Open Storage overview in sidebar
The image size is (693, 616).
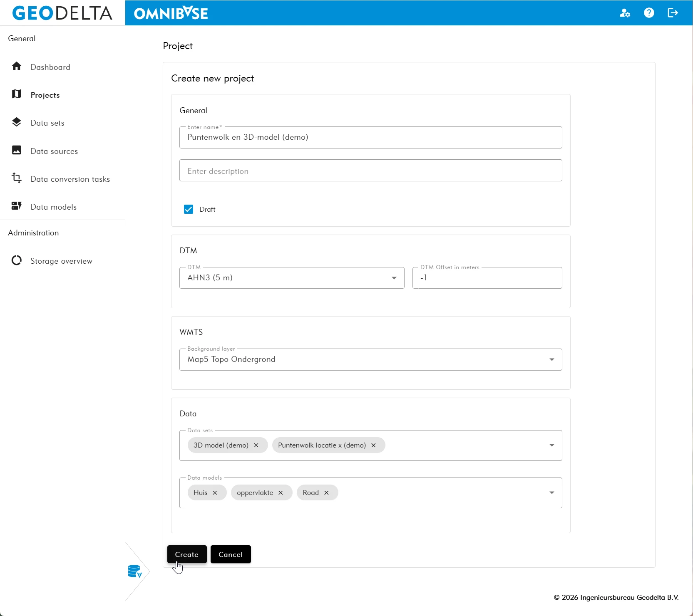pos(61,261)
